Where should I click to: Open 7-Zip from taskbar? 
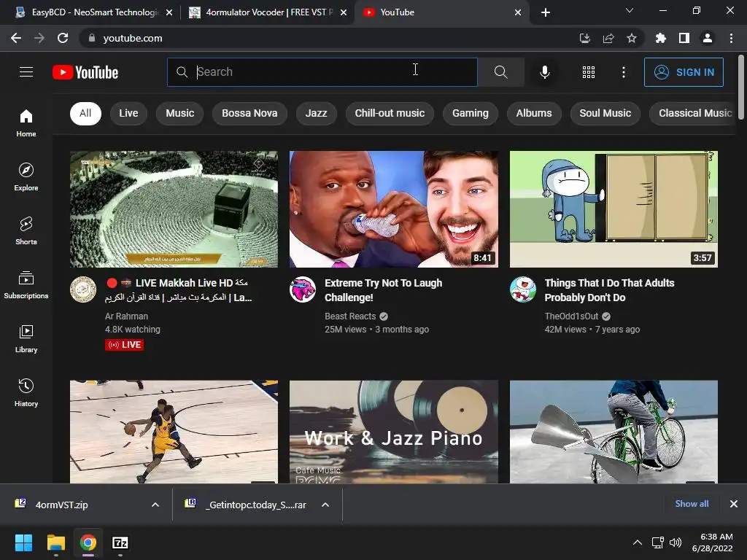[x=120, y=542]
